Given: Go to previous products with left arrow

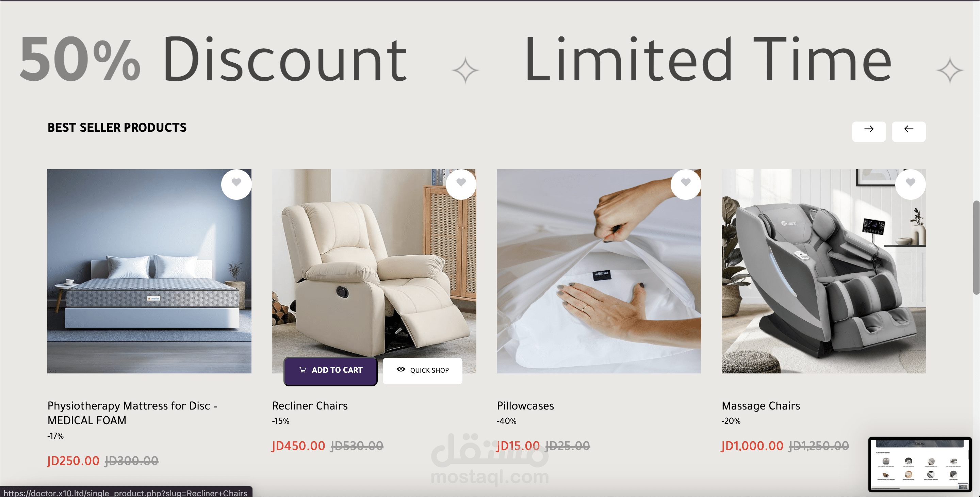Looking at the screenshot, I should pos(909,131).
